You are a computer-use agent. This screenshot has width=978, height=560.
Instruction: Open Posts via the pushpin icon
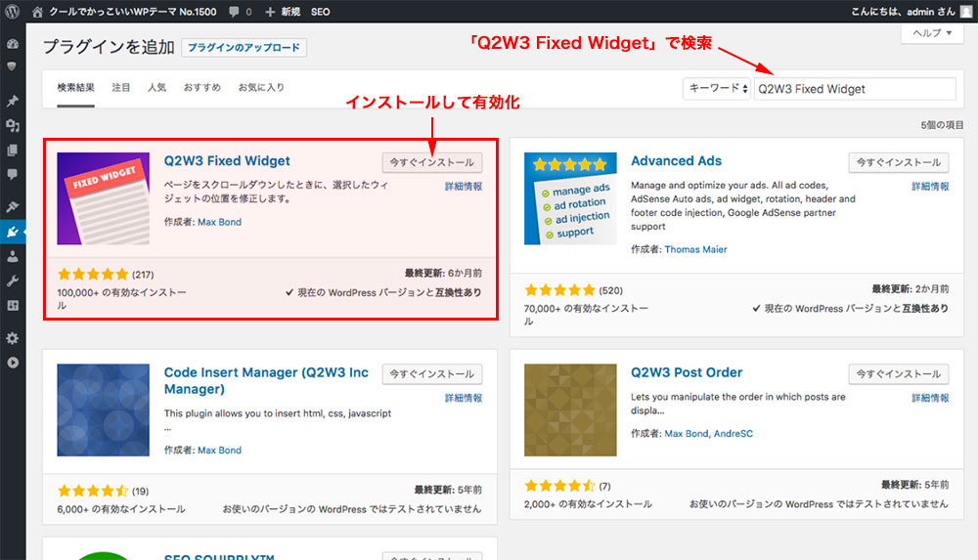13,101
